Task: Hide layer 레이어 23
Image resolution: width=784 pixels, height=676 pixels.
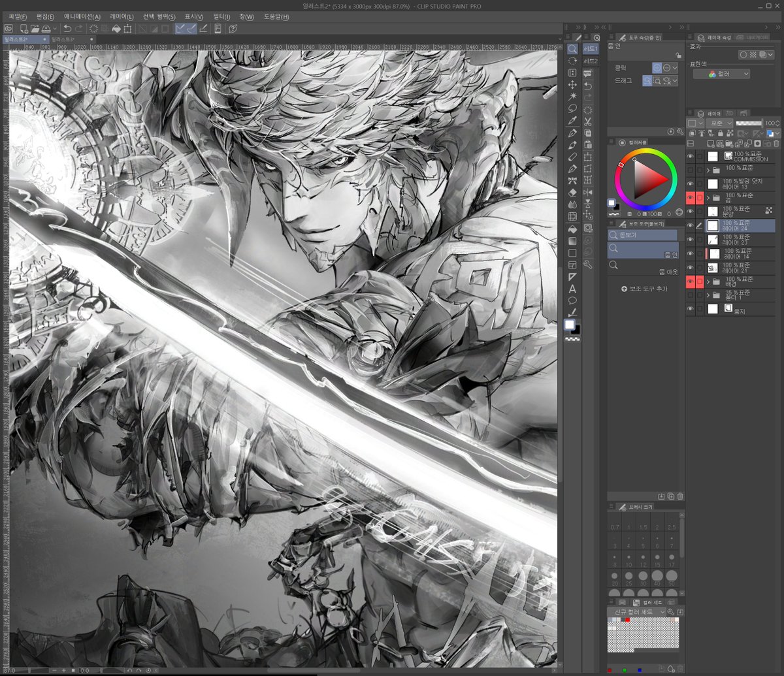Action: (690, 240)
